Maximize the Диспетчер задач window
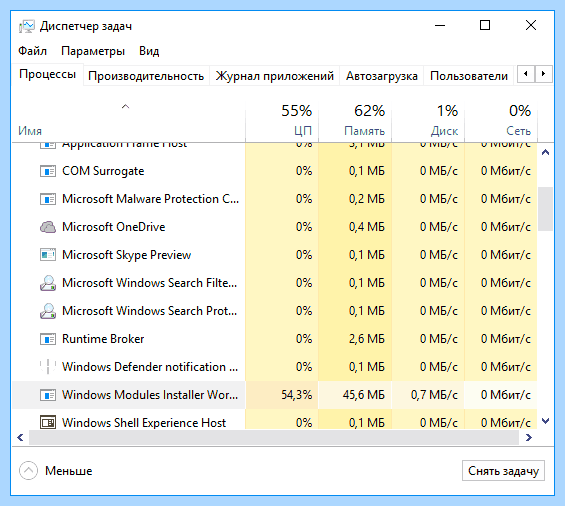 485,26
